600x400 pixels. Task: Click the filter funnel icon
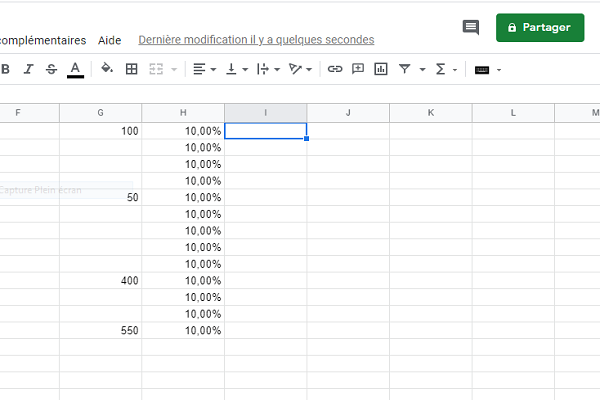(405, 69)
